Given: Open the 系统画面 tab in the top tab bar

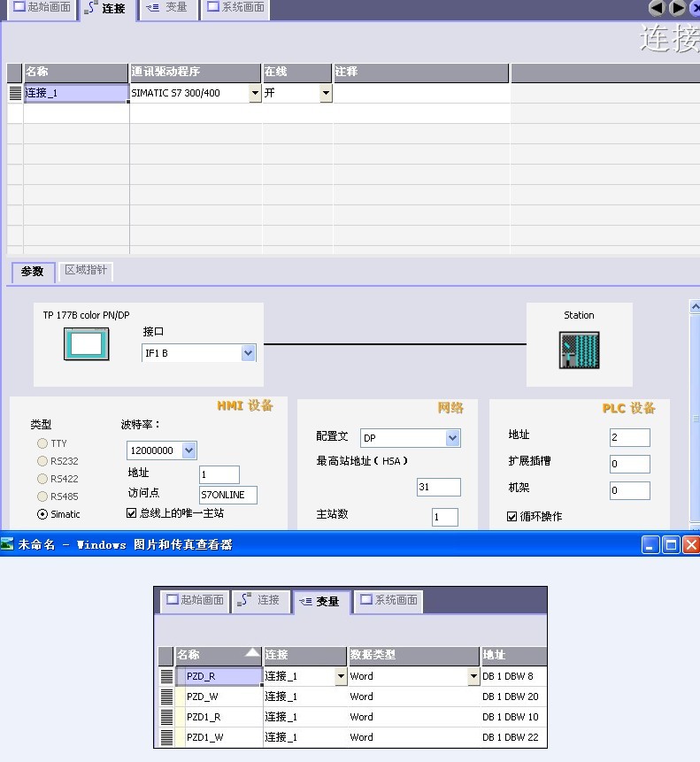Looking at the screenshot, I should 236,7.
